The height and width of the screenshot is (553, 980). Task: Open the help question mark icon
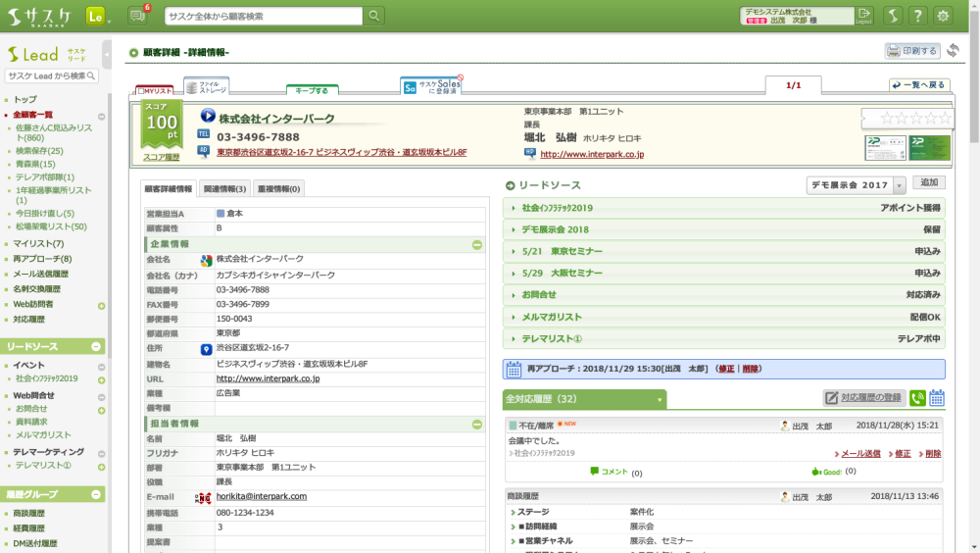pyautogui.click(x=917, y=16)
